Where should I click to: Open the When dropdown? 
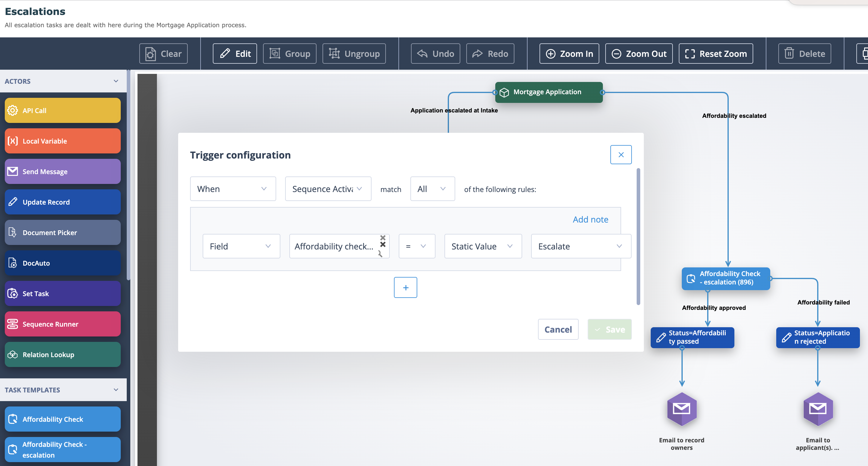click(x=233, y=189)
